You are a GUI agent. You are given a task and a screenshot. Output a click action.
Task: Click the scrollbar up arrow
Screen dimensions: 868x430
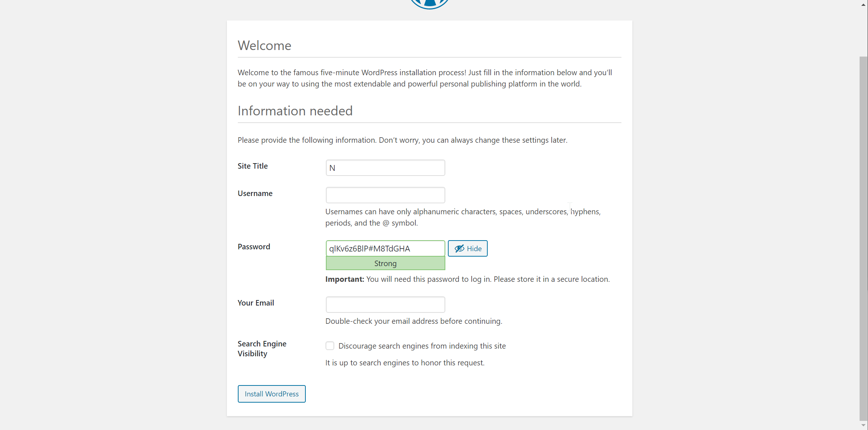[x=864, y=5]
